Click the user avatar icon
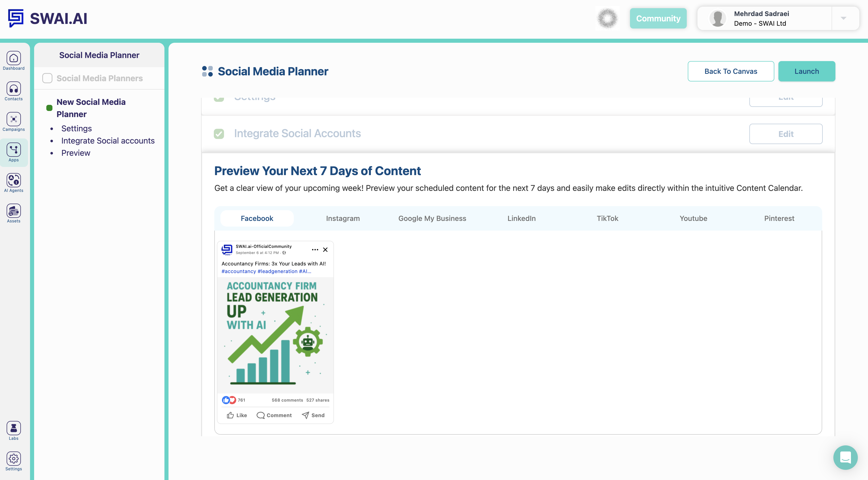Image resolution: width=868 pixels, height=480 pixels. pos(717,18)
